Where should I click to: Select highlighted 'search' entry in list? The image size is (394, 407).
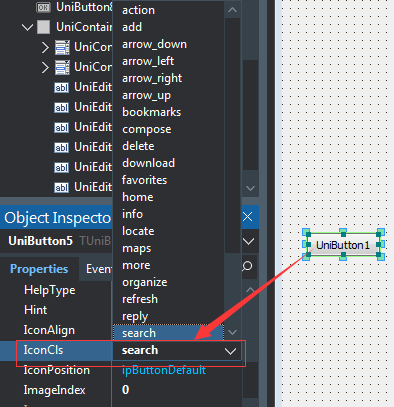pyautogui.click(x=168, y=333)
